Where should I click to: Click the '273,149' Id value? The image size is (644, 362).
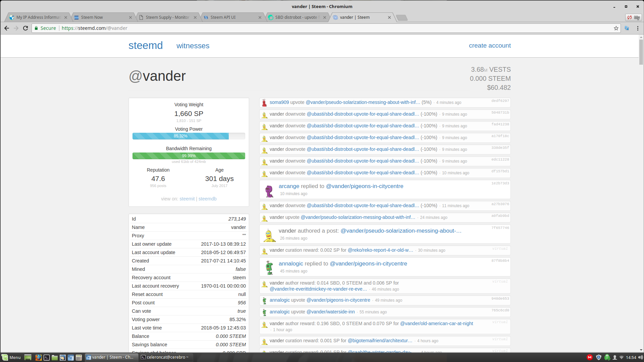(x=237, y=219)
